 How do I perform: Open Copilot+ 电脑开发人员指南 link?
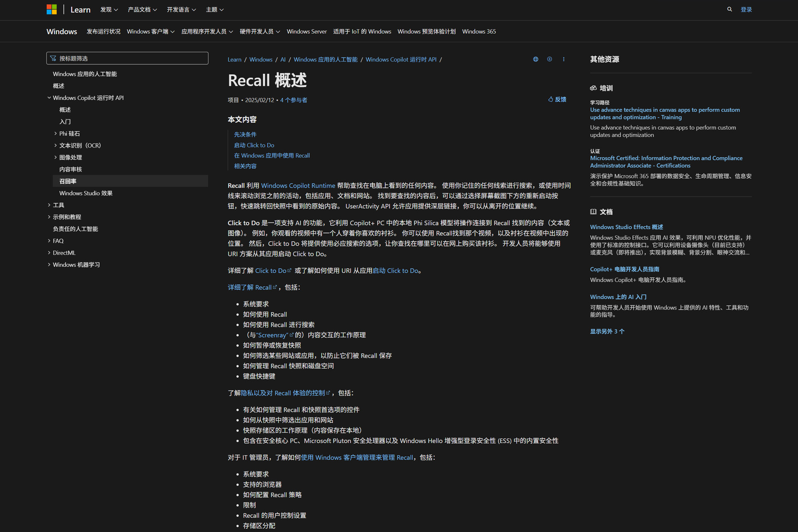(x=624, y=269)
